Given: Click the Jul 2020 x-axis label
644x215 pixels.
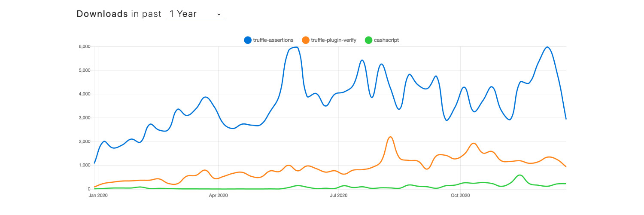Looking at the screenshot, I should (x=339, y=196).
